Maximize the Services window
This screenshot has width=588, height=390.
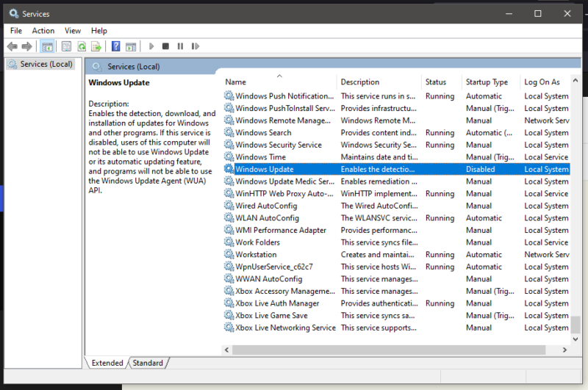538,14
